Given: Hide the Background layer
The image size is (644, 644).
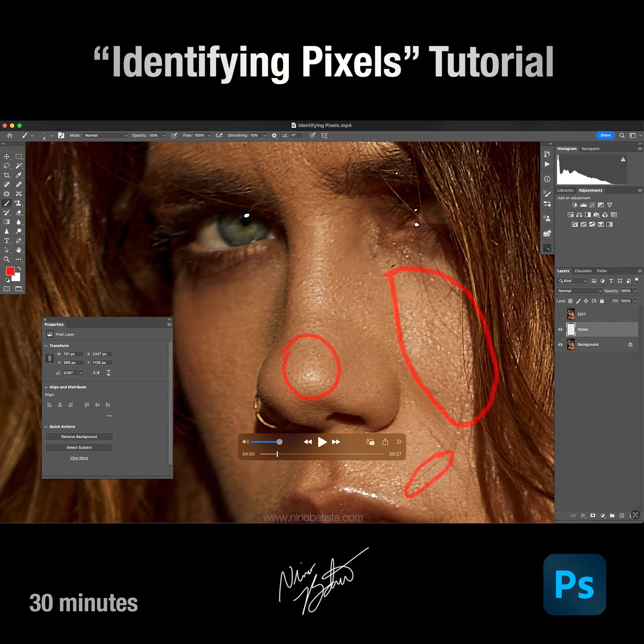Looking at the screenshot, I should tap(560, 345).
